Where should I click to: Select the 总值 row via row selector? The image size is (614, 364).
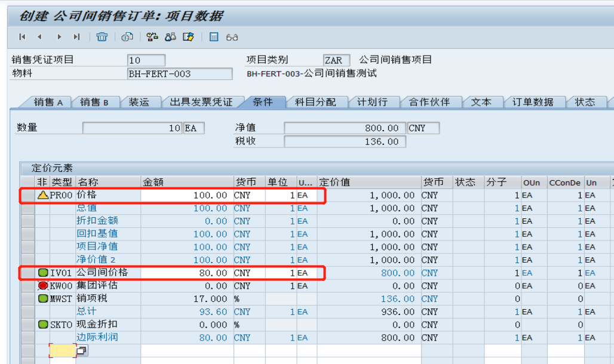pos(27,208)
